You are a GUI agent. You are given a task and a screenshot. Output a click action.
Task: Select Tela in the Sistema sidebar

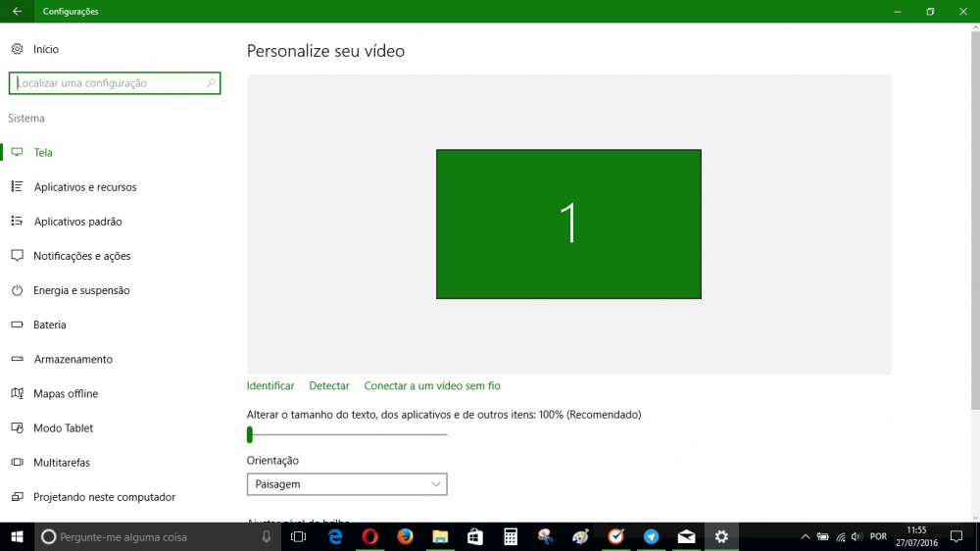43,153
